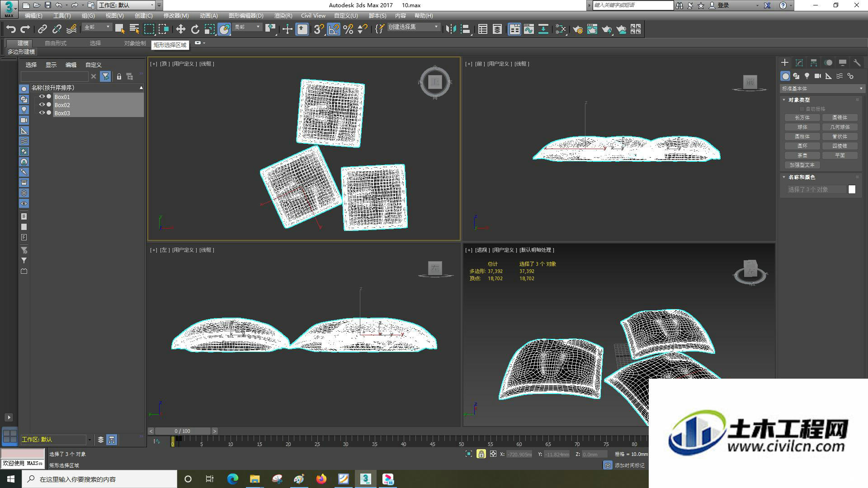Click the 茶壶 (Teapot) create button

(802, 155)
